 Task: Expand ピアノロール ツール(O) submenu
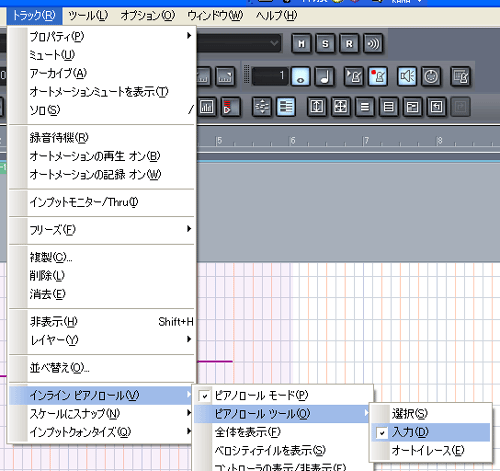[283, 414]
